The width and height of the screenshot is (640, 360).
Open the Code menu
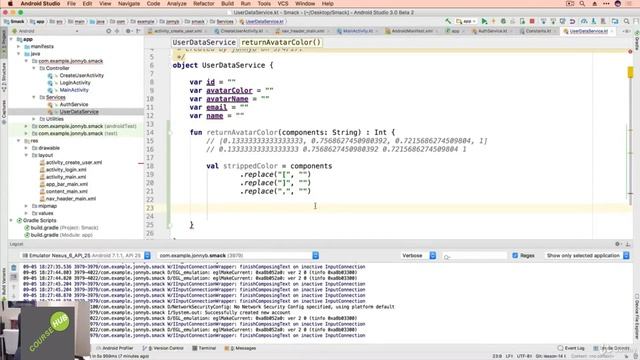(153, 4)
